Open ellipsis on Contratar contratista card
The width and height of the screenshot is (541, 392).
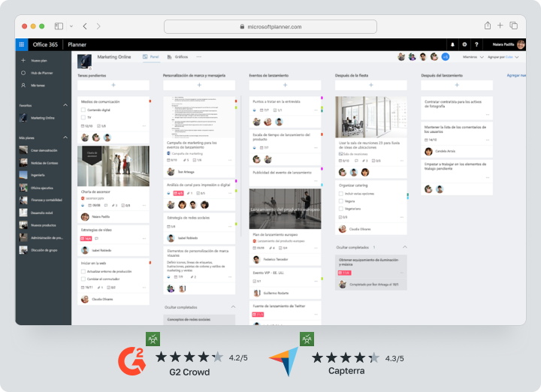[488, 114]
